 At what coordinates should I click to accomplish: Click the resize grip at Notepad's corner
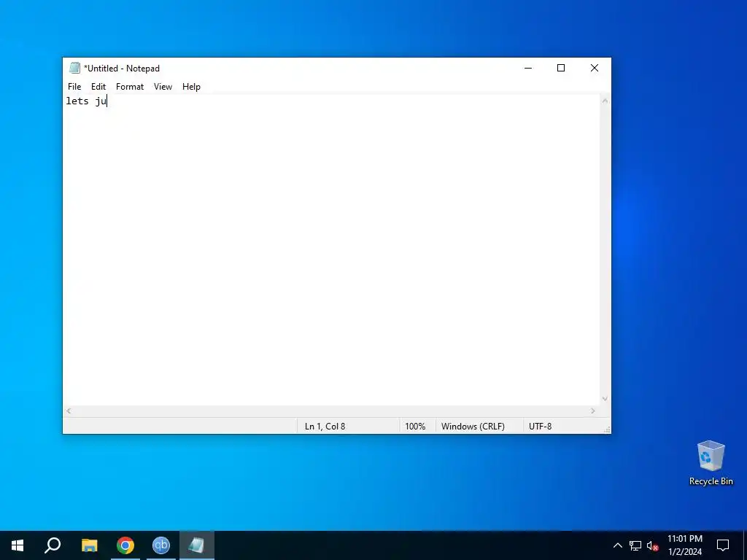606,429
